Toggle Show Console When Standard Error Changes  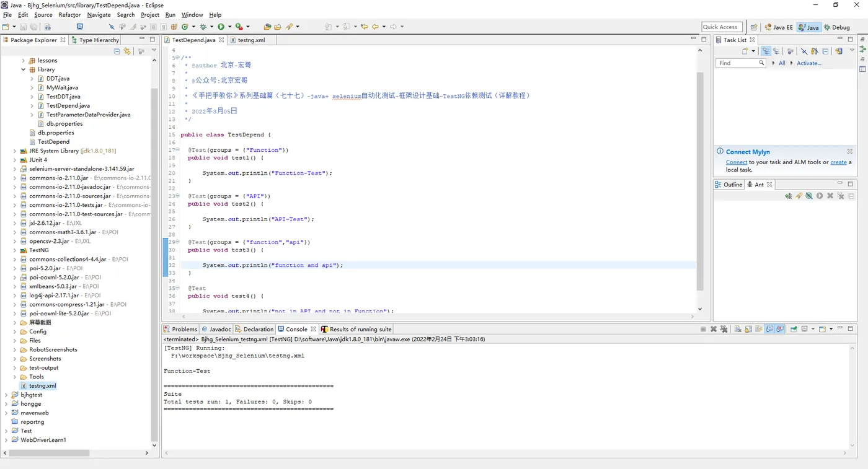780,329
